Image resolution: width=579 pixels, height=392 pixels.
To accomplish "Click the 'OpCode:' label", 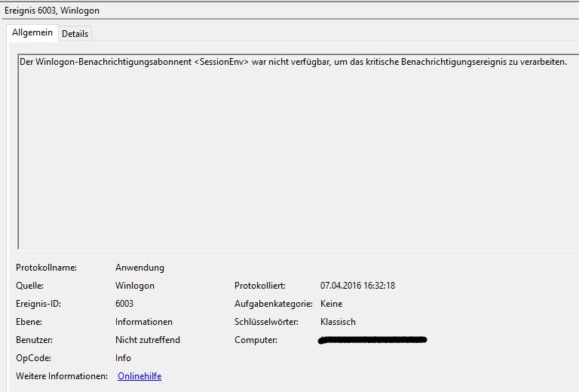I will (33, 358).
